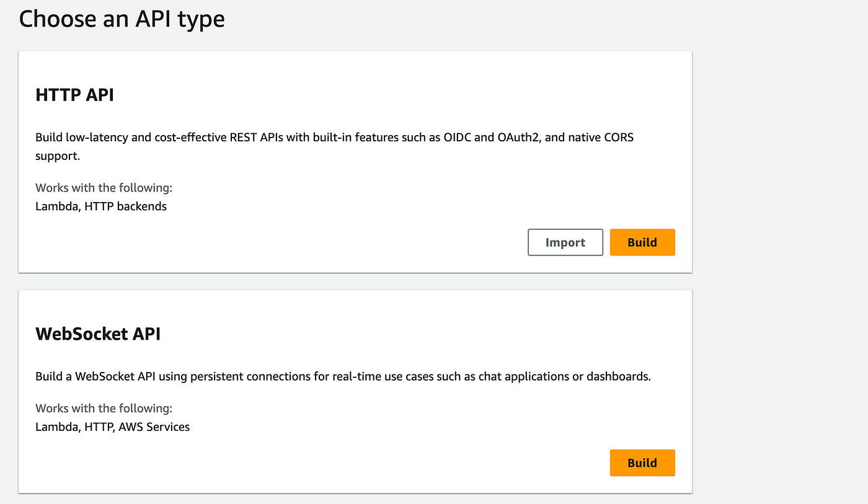Click Works with the following under HTTP API
The height and width of the screenshot is (504, 868).
click(104, 187)
